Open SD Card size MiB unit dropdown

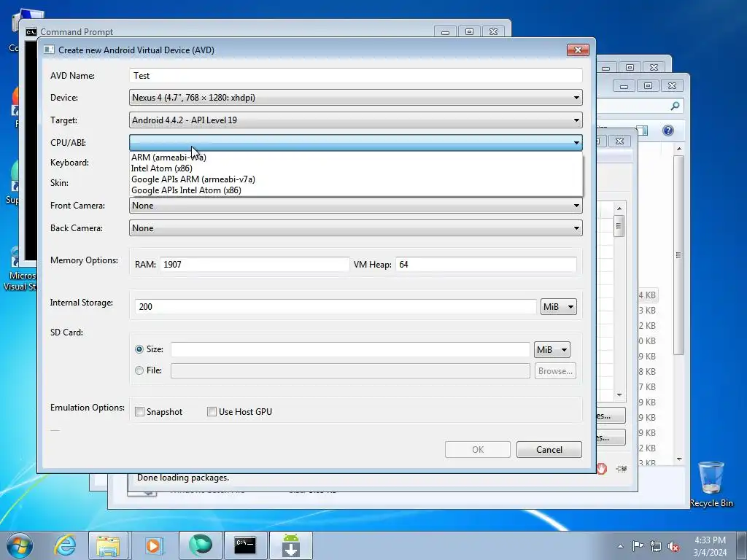[551, 349]
